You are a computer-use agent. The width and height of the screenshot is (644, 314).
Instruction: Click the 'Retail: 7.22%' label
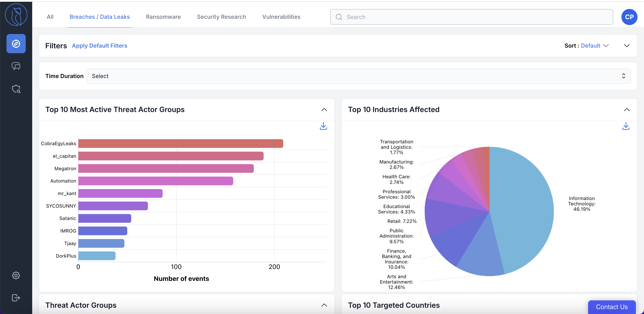[x=402, y=221]
